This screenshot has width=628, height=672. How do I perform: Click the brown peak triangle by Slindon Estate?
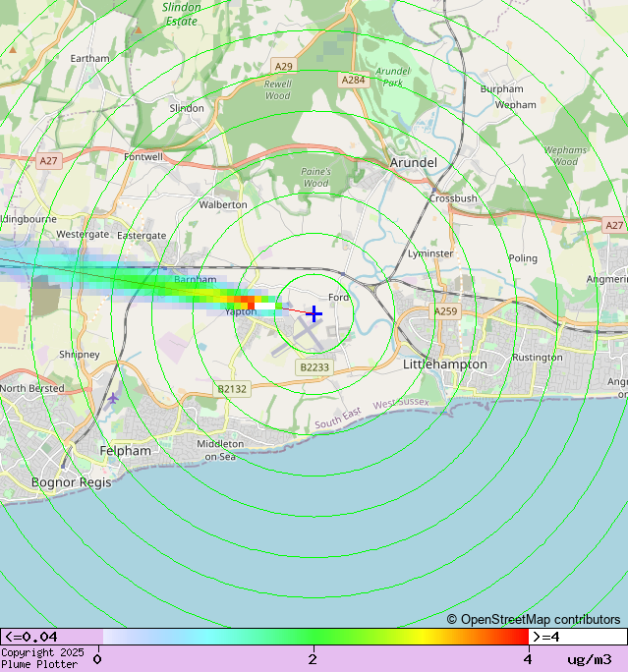[138, 30]
